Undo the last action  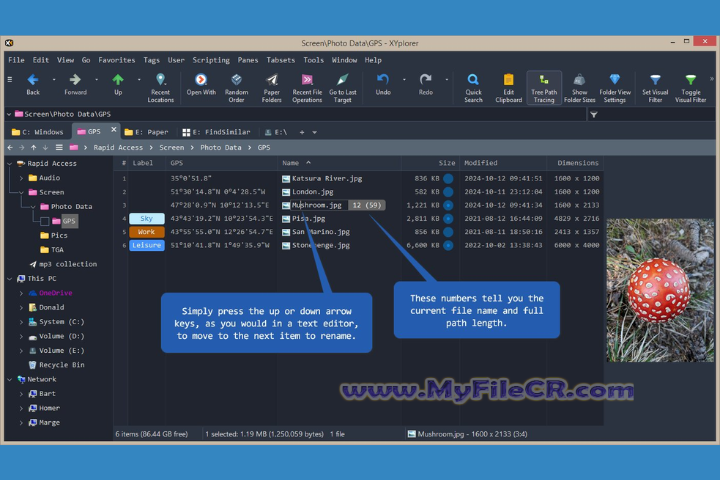(x=383, y=85)
